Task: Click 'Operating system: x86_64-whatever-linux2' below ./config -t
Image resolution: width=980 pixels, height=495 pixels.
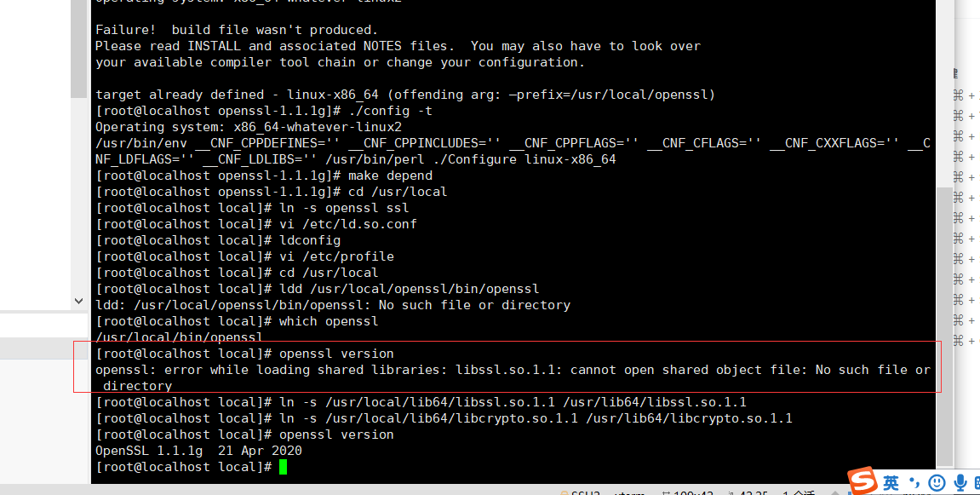Action: [249, 127]
